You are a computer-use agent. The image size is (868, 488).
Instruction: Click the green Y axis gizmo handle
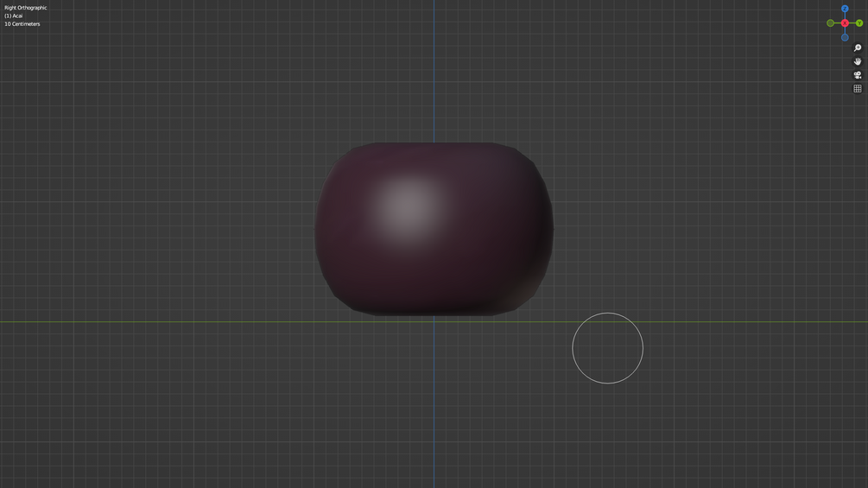click(859, 23)
